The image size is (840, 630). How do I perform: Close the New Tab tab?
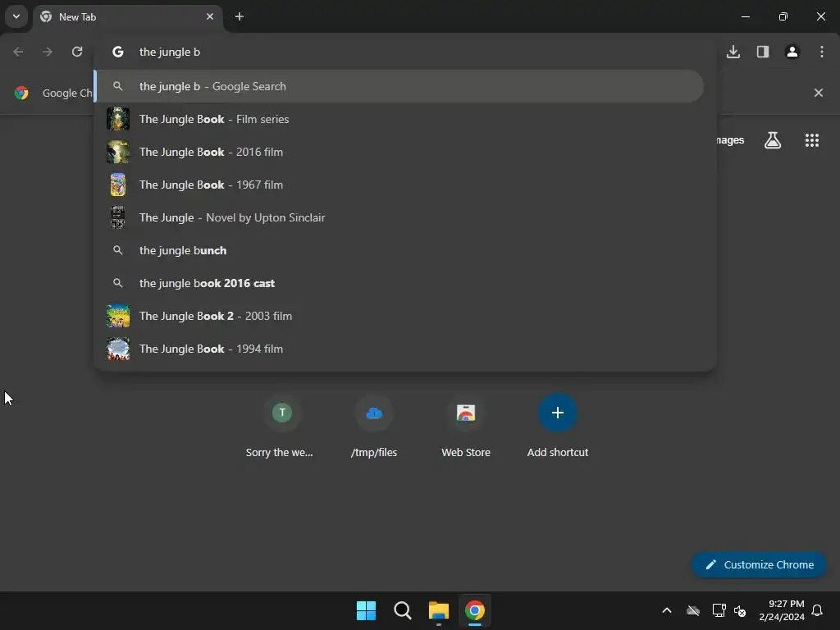(210, 16)
